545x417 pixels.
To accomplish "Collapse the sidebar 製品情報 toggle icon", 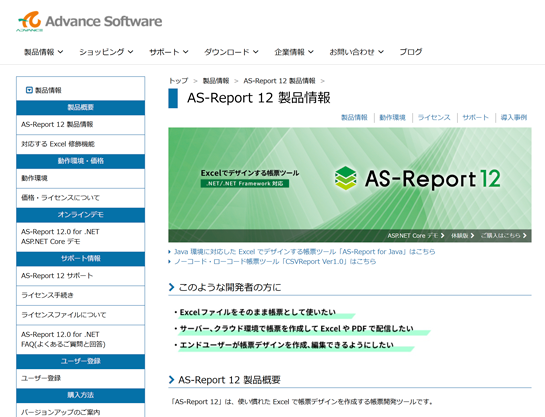I will (x=29, y=90).
